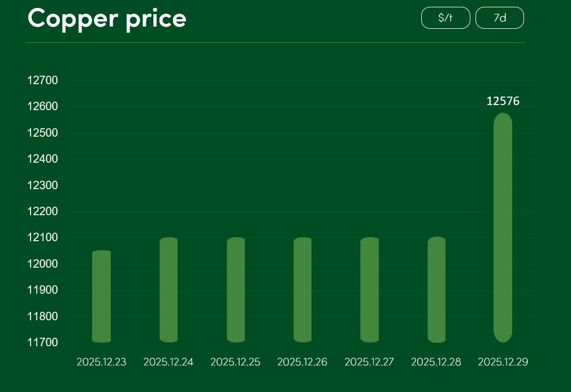This screenshot has width=571, height=392.
Task: Click the 12576 data label
Action: (503, 101)
